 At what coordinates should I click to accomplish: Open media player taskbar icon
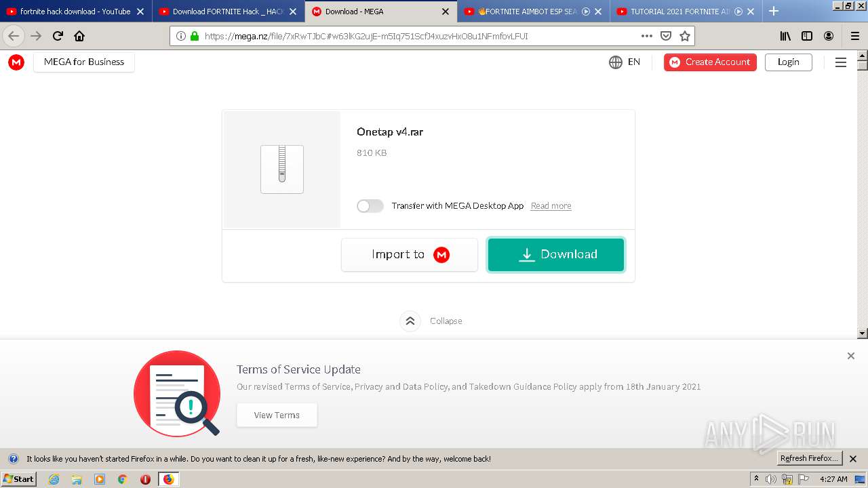tap(100, 479)
